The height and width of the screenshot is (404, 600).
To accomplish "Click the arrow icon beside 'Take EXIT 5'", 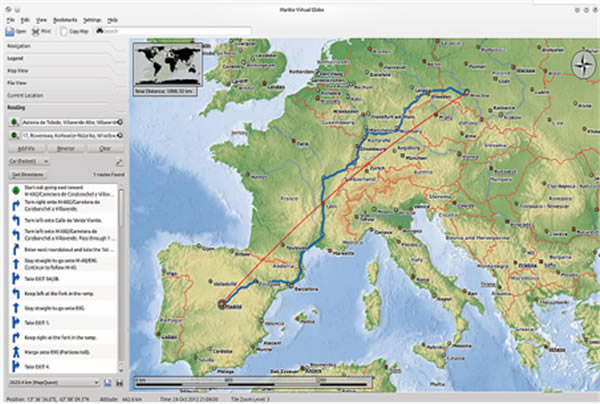I will (x=16, y=322).
